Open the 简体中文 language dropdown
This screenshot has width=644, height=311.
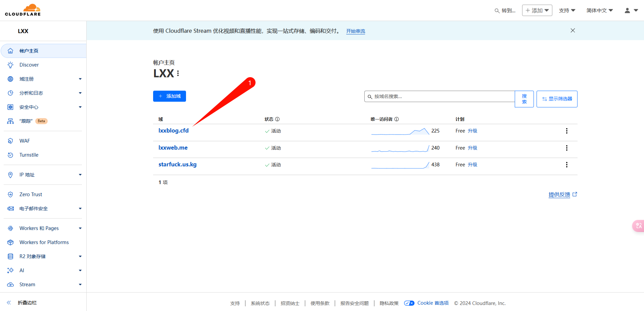[x=599, y=10]
